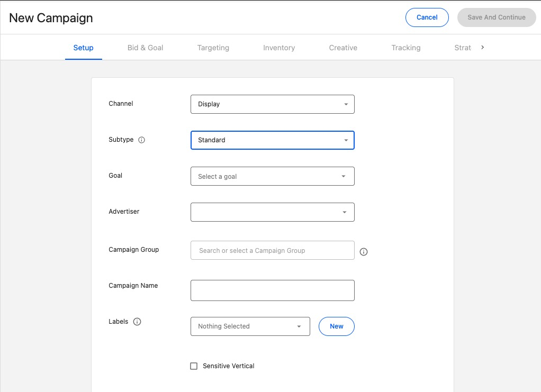Open the Select a goal dropdown
The width and height of the screenshot is (541, 392).
[x=272, y=176]
